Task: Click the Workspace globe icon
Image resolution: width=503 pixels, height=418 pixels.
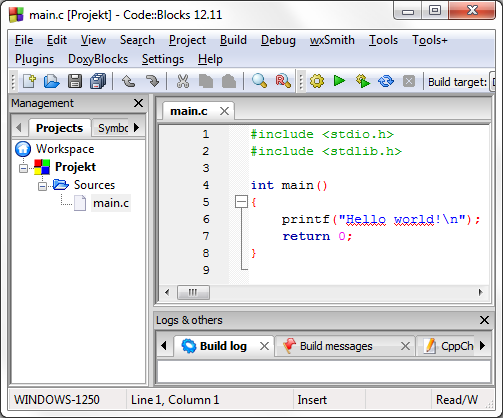Action: tap(23, 149)
